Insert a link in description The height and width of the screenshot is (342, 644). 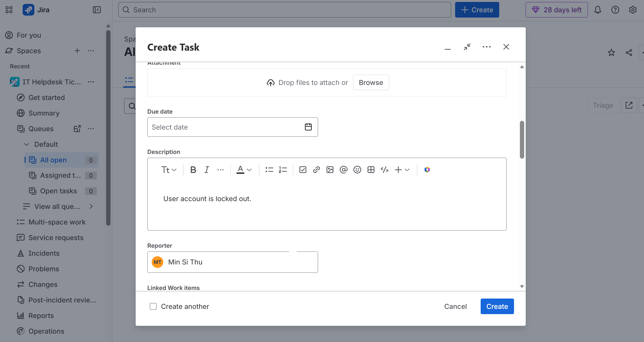coord(316,170)
